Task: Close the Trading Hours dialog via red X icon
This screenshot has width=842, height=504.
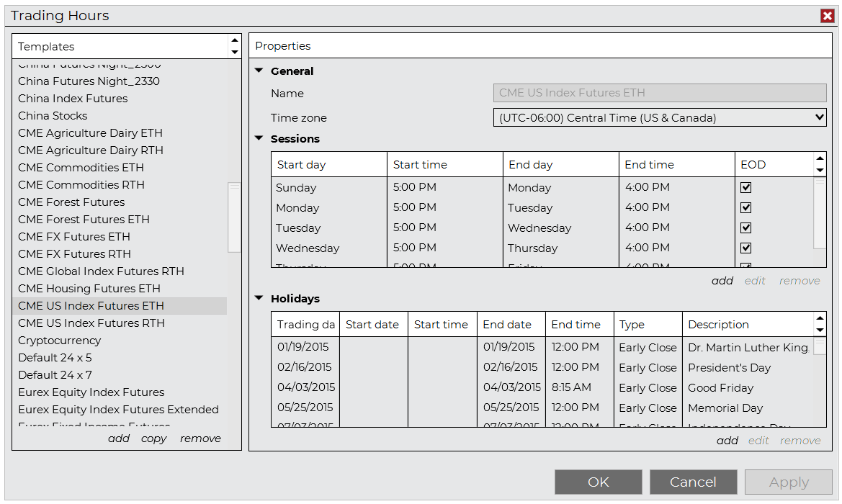Action: [827, 15]
